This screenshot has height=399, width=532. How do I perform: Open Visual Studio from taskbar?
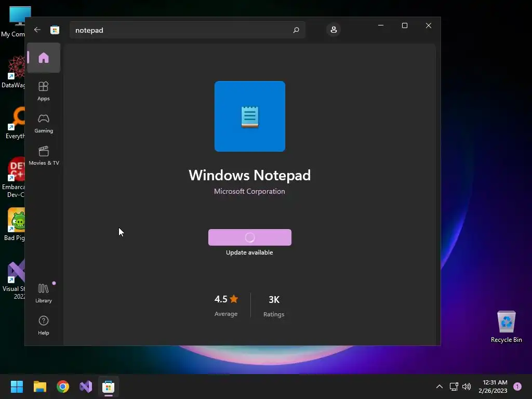(86, 387)
